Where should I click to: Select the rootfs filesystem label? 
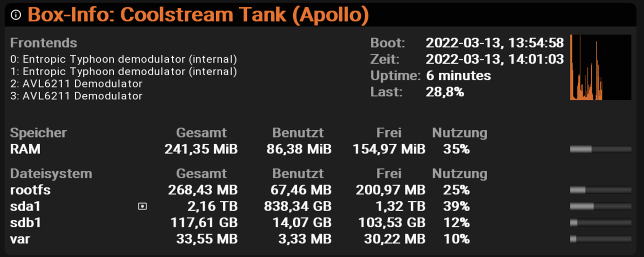pyautogui.click(x=30, y=190)
